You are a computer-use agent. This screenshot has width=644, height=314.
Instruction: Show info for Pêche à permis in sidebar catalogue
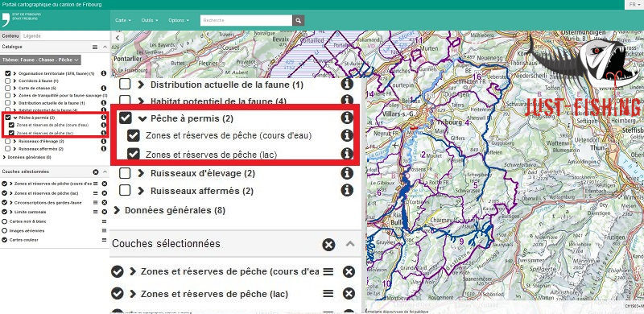coord(104,118)
